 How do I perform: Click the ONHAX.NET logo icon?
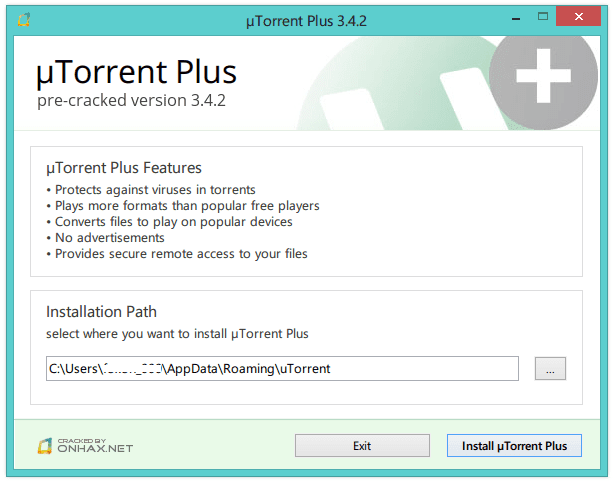(45, 446)
